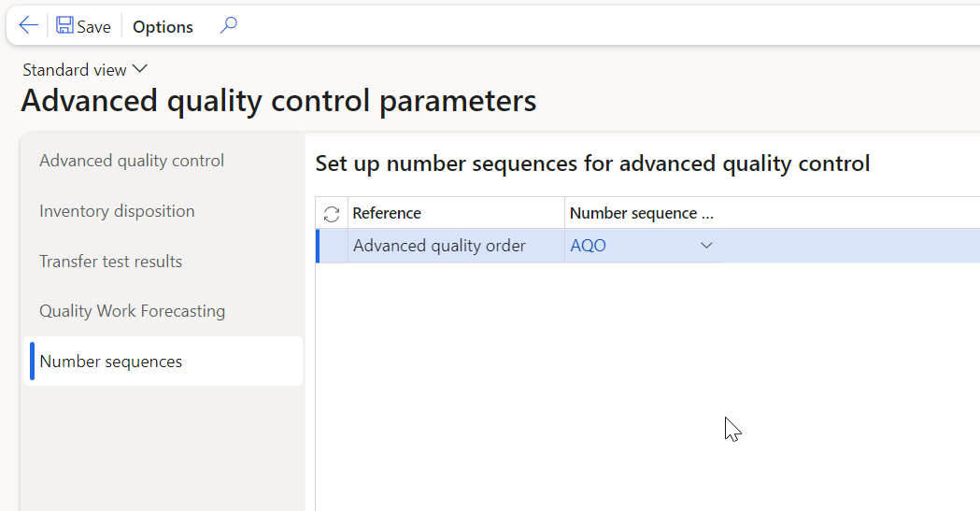The height and width of the screenshot is (511, 980).
Task: Save the parameters with the Save button
Action: click(83, 26)
